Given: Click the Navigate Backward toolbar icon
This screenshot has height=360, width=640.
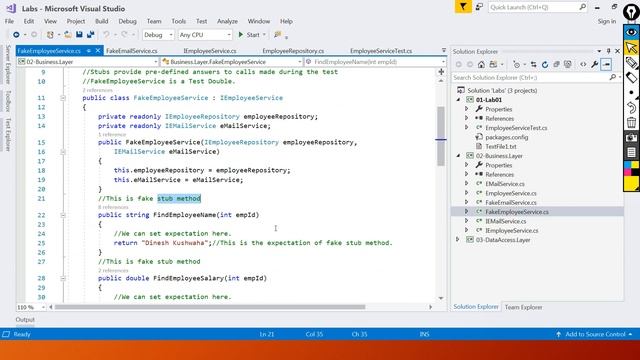Looking at the screenshot, I should 16,35.
